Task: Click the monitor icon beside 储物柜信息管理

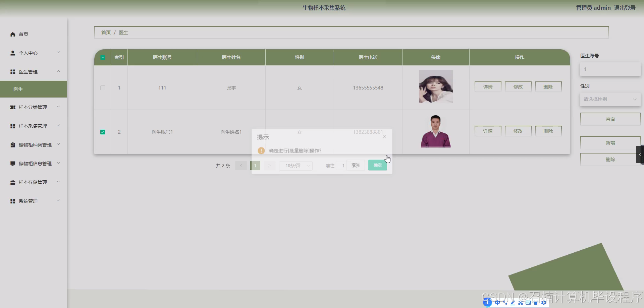Action: (x=13, y=164)
